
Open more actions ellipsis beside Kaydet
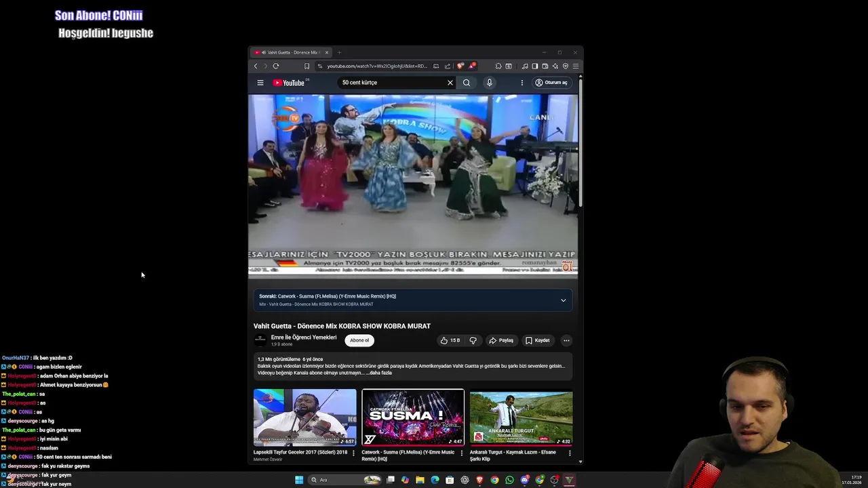(566, 340)
